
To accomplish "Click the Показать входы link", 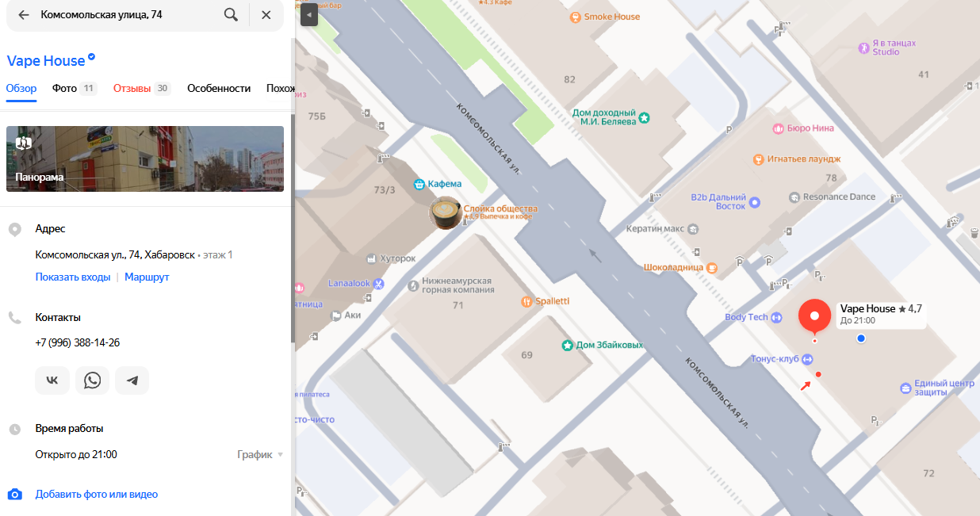I will tap(73, 277).
